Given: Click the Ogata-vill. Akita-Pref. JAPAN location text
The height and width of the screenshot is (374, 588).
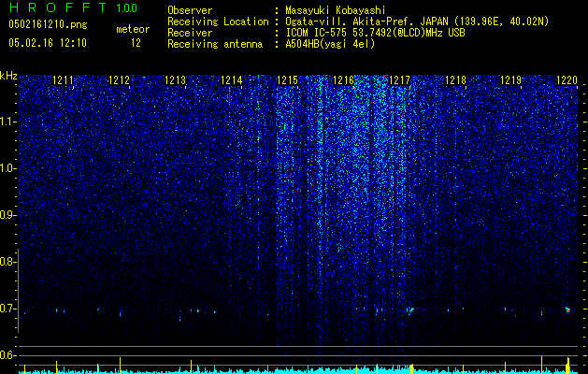Looking at the screenshot, I should click(417, 22).
